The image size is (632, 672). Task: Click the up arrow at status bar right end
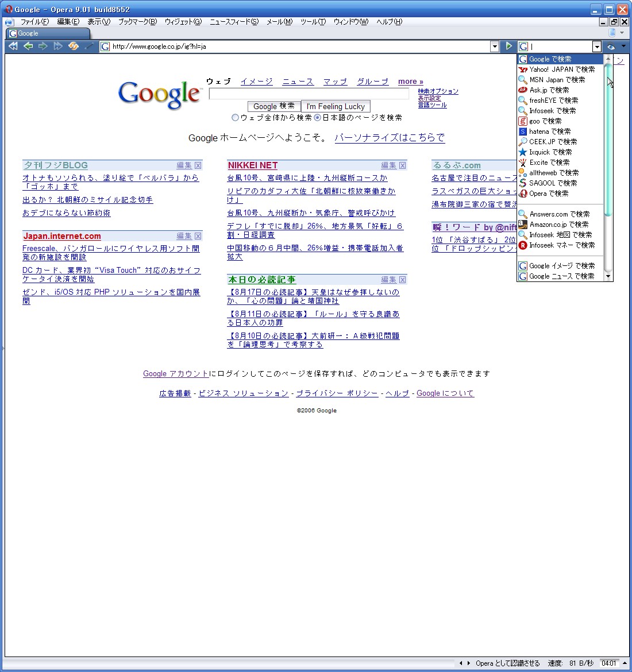(x=625, y=663)
